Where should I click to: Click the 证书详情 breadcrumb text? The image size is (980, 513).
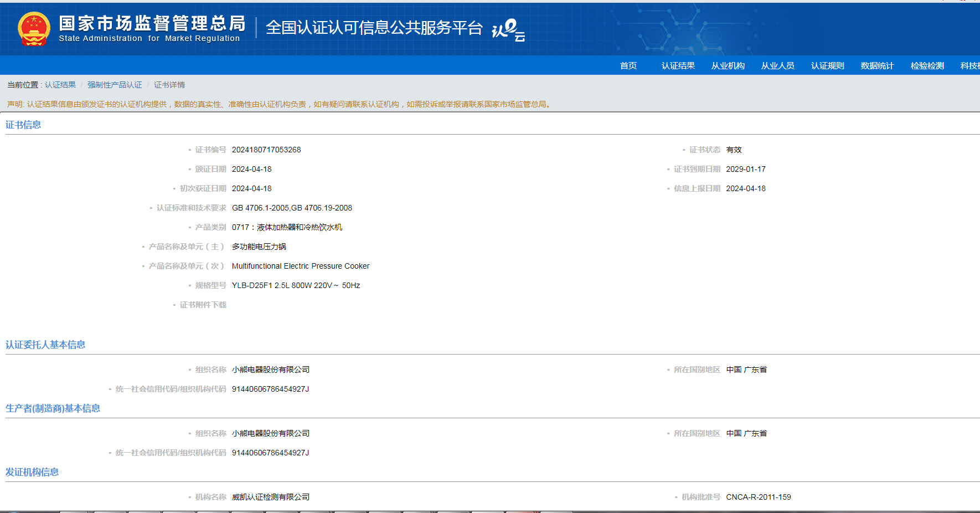point(169,85)
